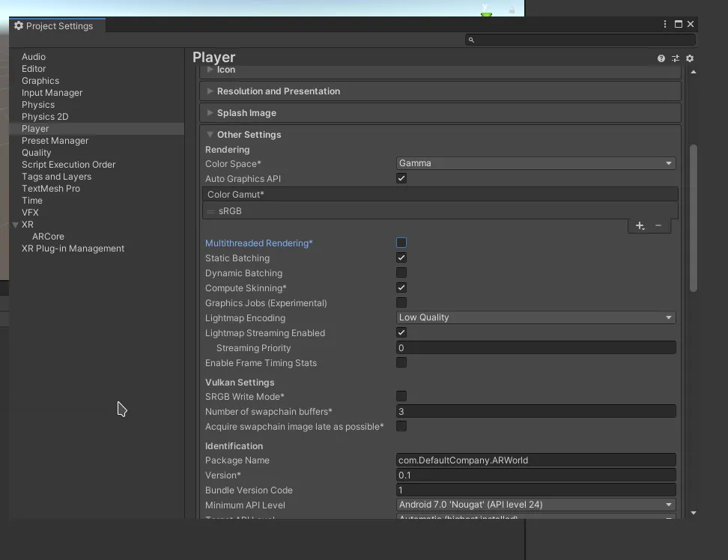Toggle Acquire swapchain image late checkbox
Viewport: 728px width, 560px height.
[401, 426]
